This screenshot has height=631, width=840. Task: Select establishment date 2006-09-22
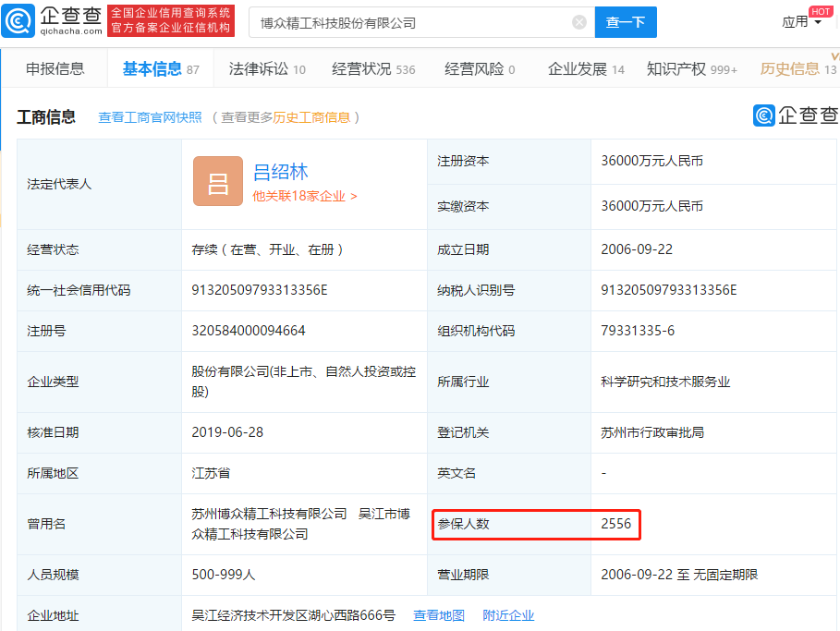(637, 249)
